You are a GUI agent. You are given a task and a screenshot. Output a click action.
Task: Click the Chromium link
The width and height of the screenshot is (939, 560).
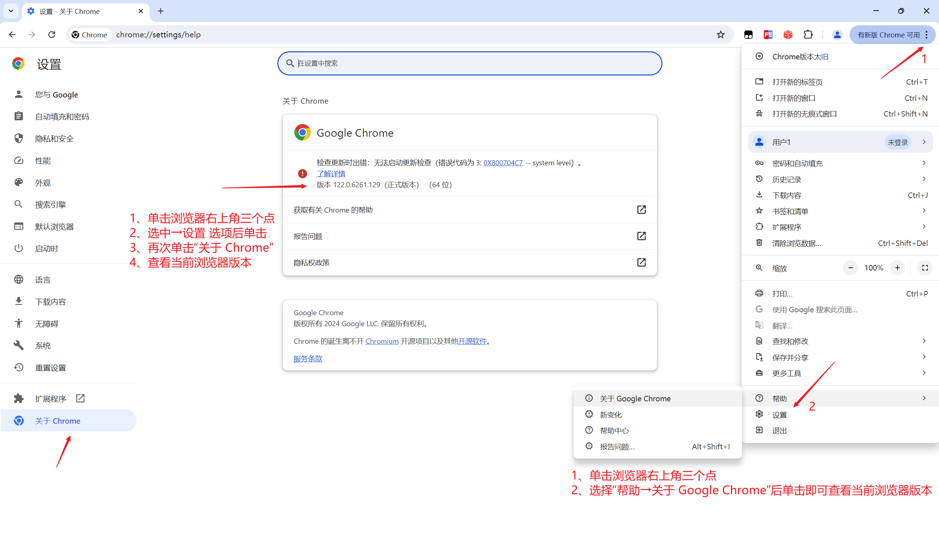click(x=382, y=341)
